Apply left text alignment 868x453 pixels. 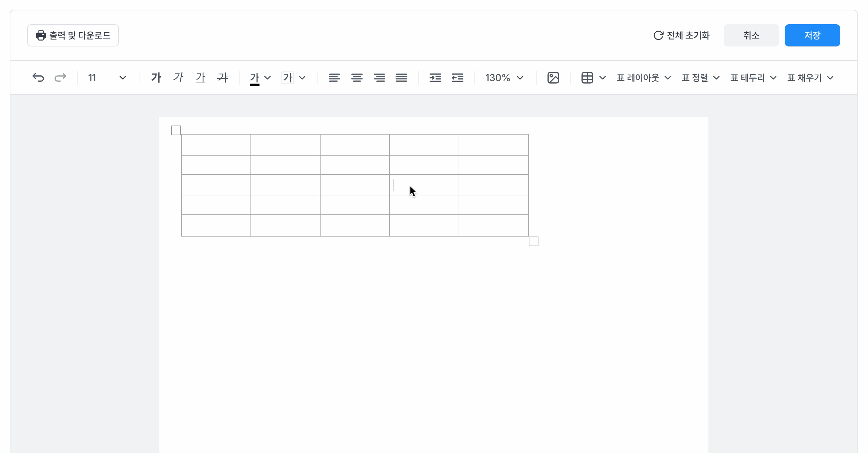(334, 78)
